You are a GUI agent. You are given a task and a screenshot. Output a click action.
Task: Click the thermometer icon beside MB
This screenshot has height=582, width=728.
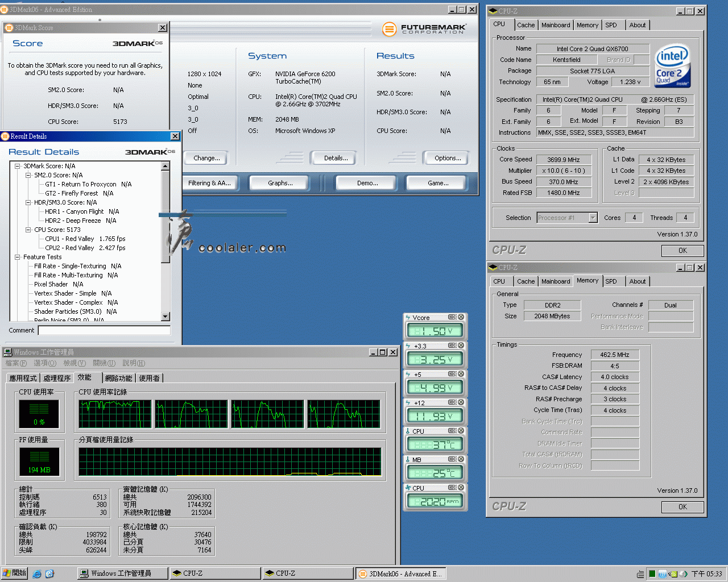[408, 459]
